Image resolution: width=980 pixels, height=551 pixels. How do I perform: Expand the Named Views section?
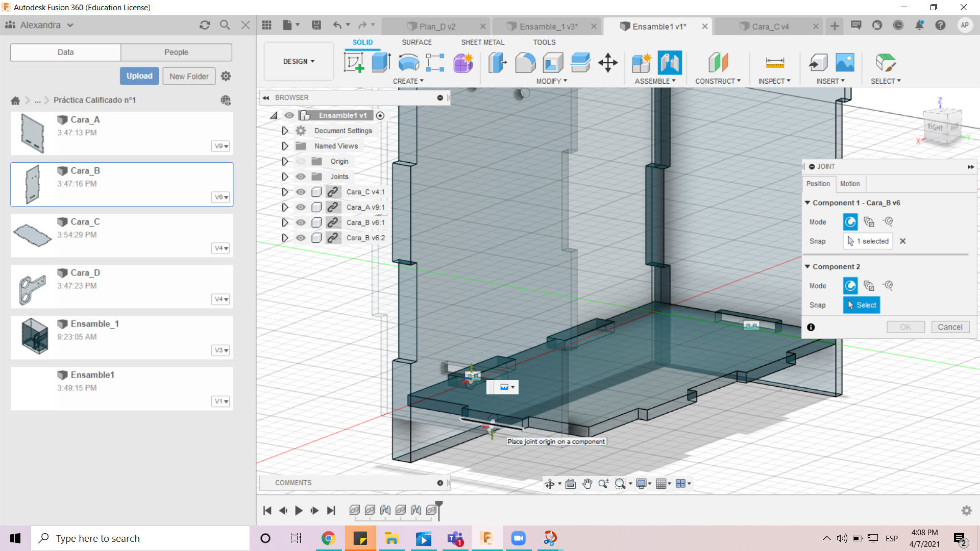tap(283, 146)
